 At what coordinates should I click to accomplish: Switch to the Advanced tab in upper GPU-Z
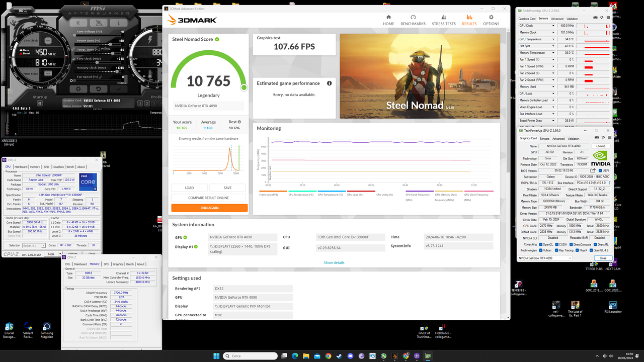click(557, 19)
